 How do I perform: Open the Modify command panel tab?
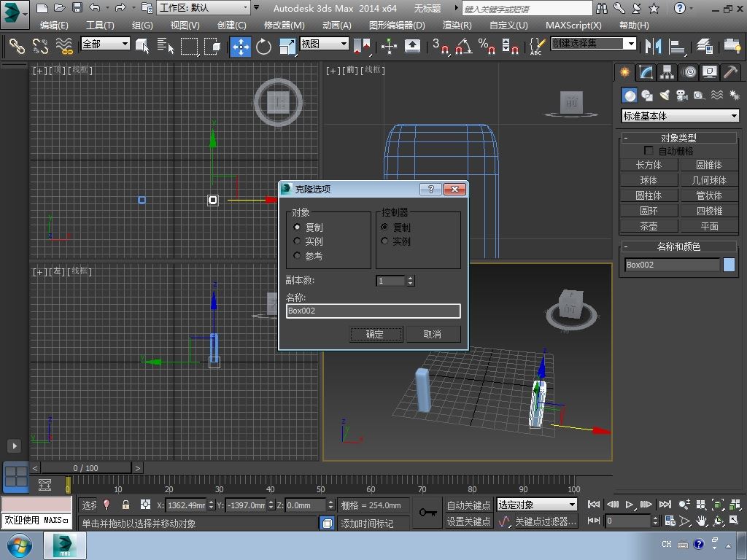pos(646,72)
